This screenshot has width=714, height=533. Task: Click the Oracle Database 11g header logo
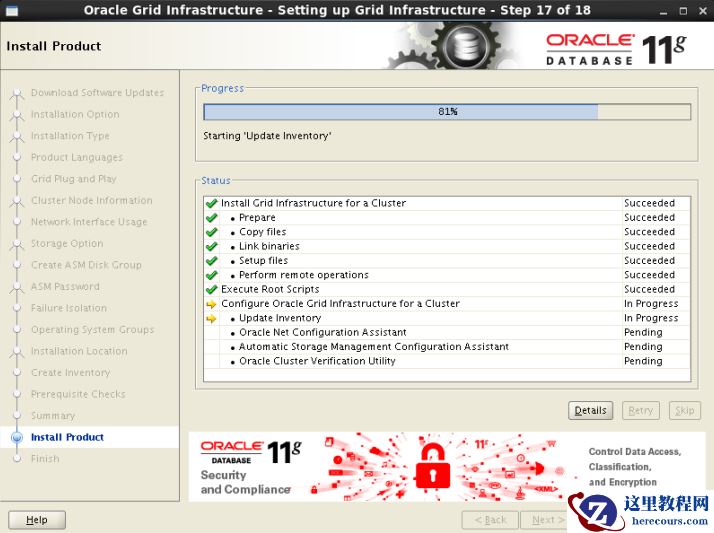(616, 49)
